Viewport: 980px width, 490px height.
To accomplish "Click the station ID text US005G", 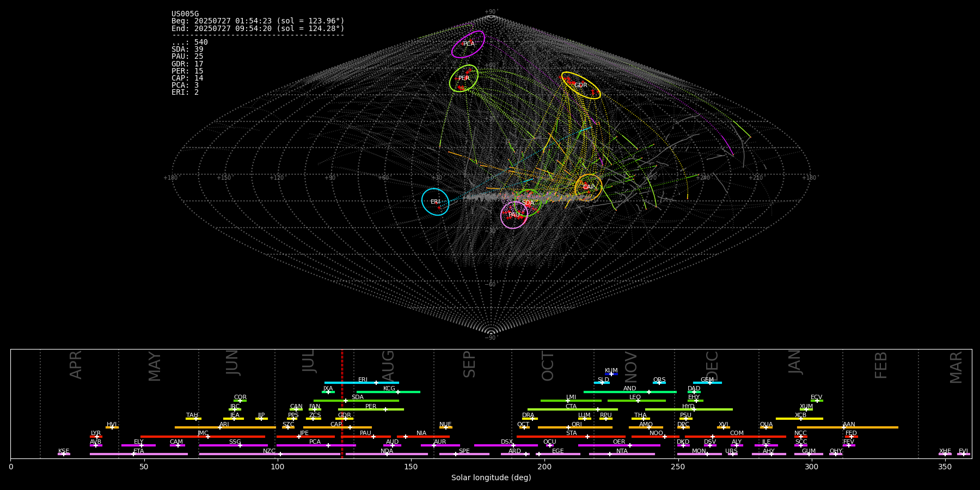I will [x=185, y=14].
